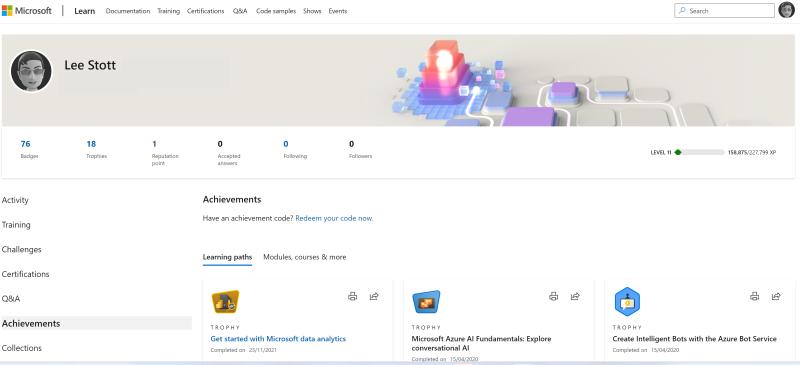Viewport: 800px width, 365px height.
Task: Switch to Modules, courses & more tab
Action: coord(305,257)
